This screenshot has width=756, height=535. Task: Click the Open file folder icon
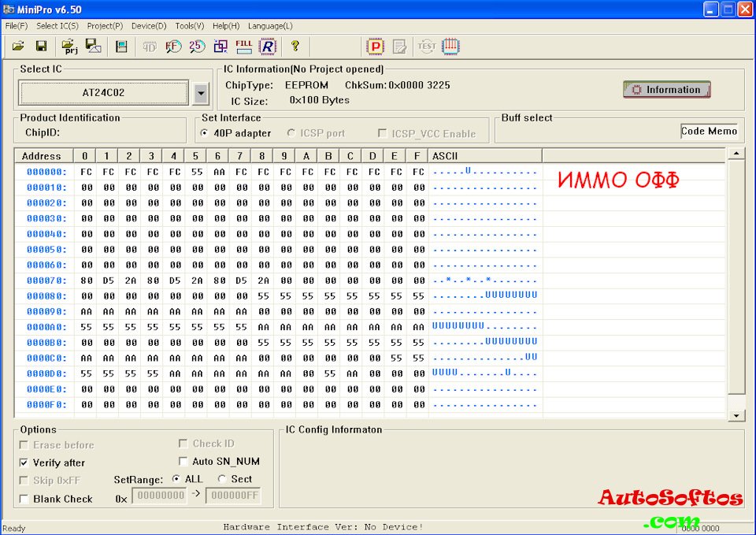click(18, 46)
